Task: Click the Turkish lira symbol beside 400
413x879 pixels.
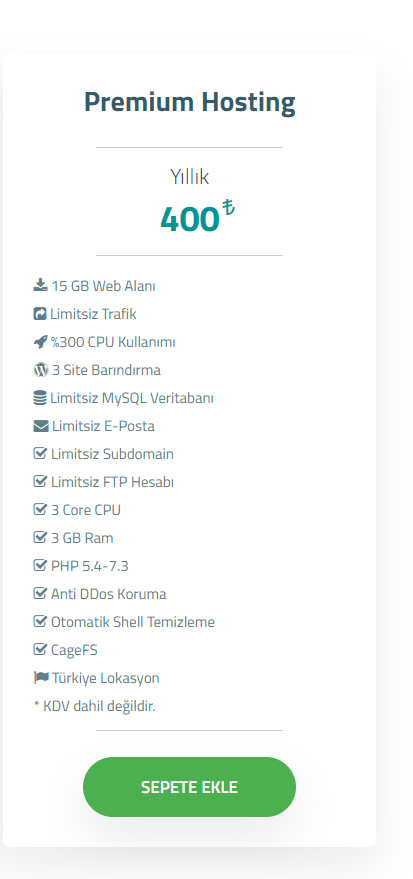Action: (228, 207)
